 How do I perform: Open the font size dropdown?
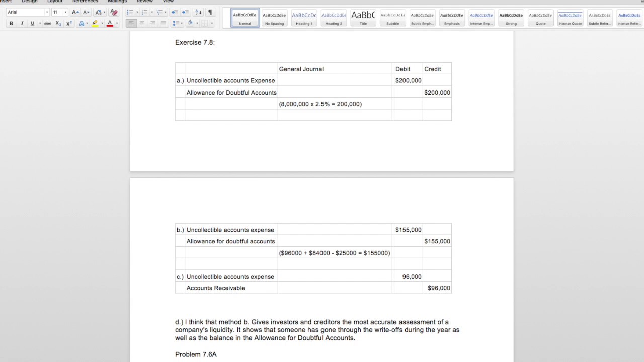pyautogui.click(x=65, y=12)
